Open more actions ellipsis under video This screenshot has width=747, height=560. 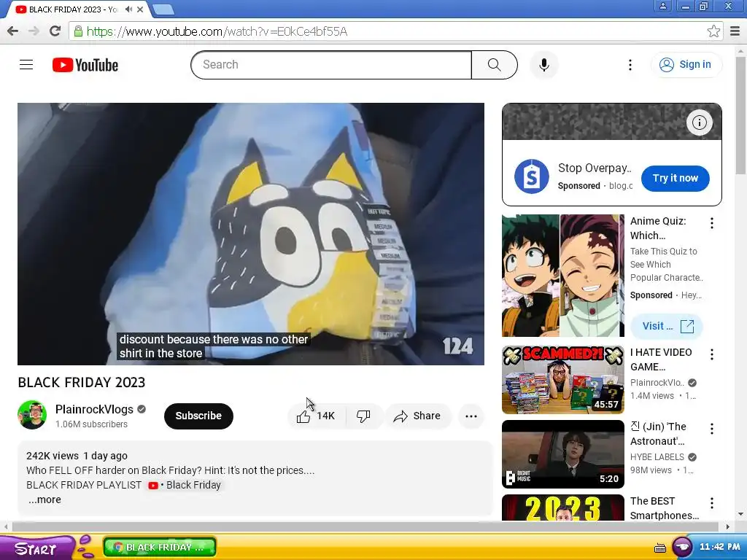point(471,416)
